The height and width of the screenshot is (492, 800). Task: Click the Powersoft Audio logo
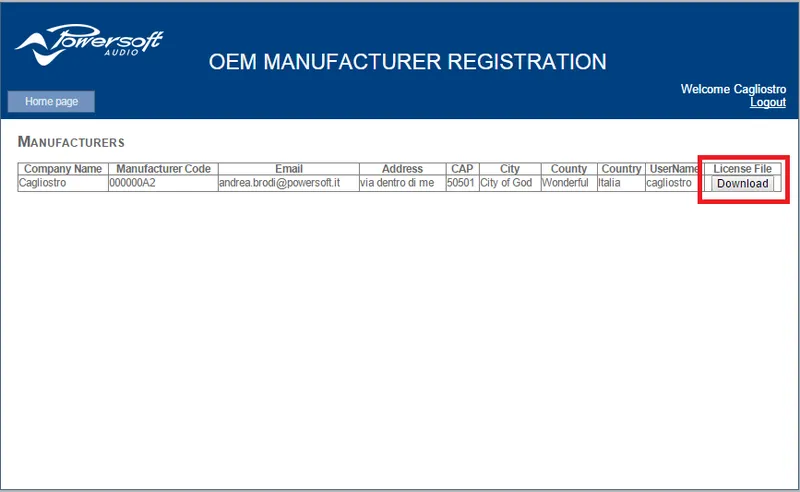pos(89,44)
